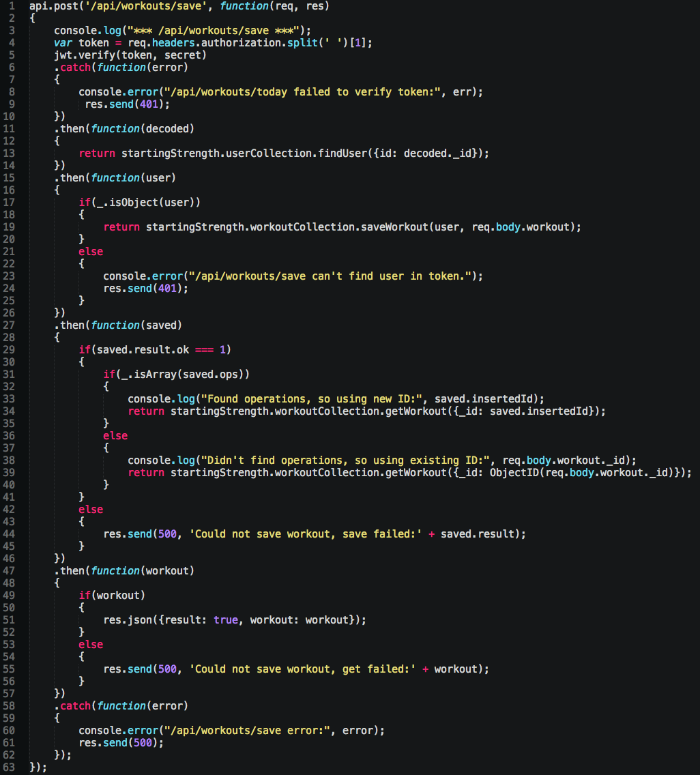Click the 'catch' keyword on line 58

click(x=76, y=706)
